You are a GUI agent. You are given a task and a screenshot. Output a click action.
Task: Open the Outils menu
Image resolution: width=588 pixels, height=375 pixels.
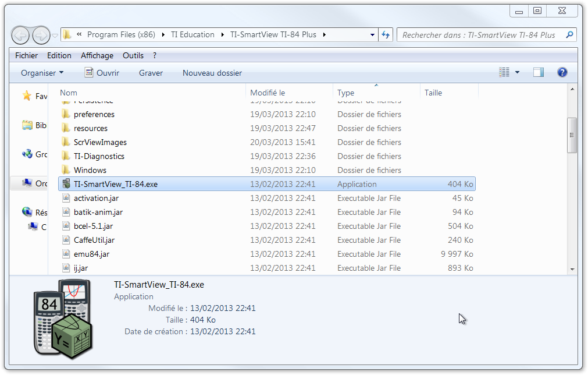tap(133, 55)
